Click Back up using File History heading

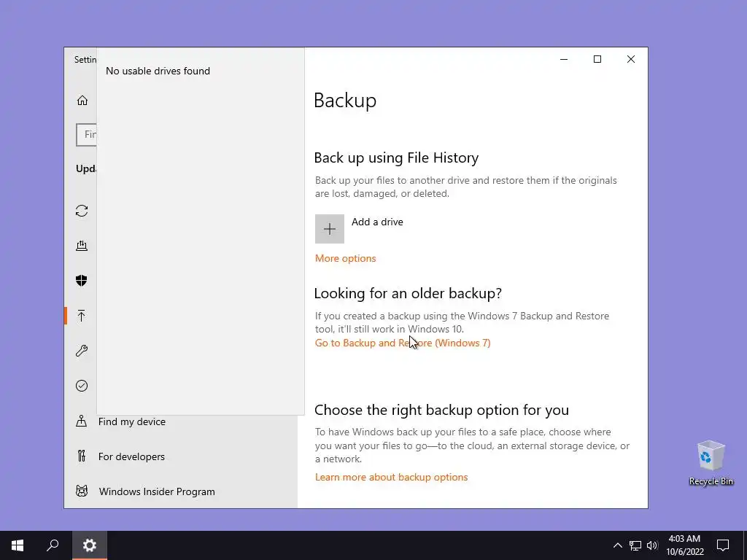tap(396, 157)
